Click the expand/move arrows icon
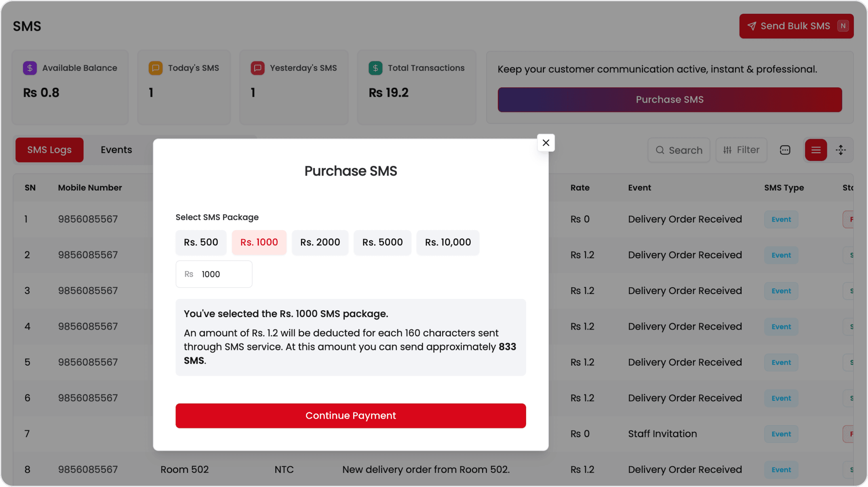This screenshot has width=868, height=487. tap(841, 150)
